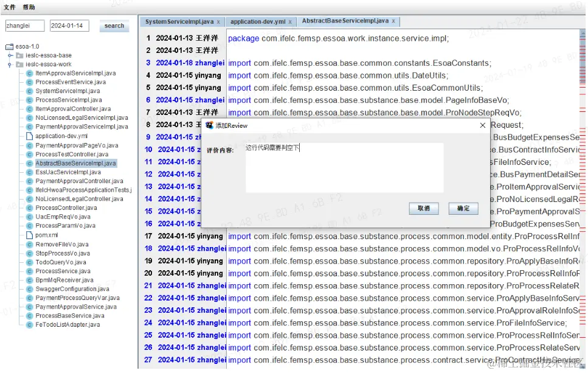588x373 pixels.
Task: Select IfelcHwoaProcessApplicationTests file in tree
Action: [84, 190]
